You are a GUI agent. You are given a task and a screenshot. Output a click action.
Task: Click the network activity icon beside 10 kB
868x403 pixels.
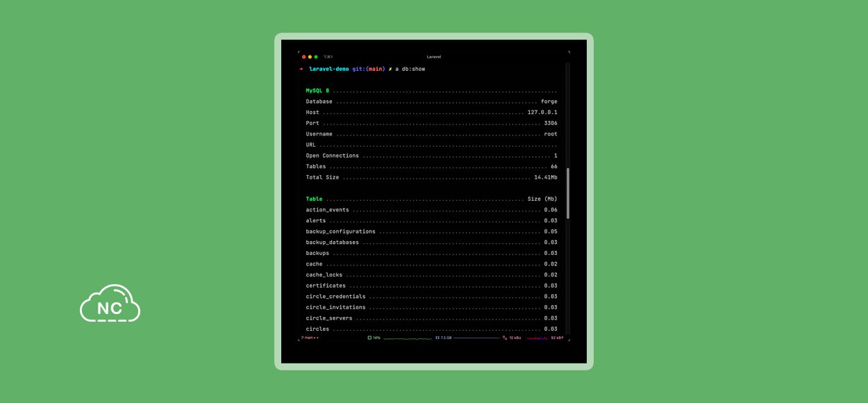[505, 338]
